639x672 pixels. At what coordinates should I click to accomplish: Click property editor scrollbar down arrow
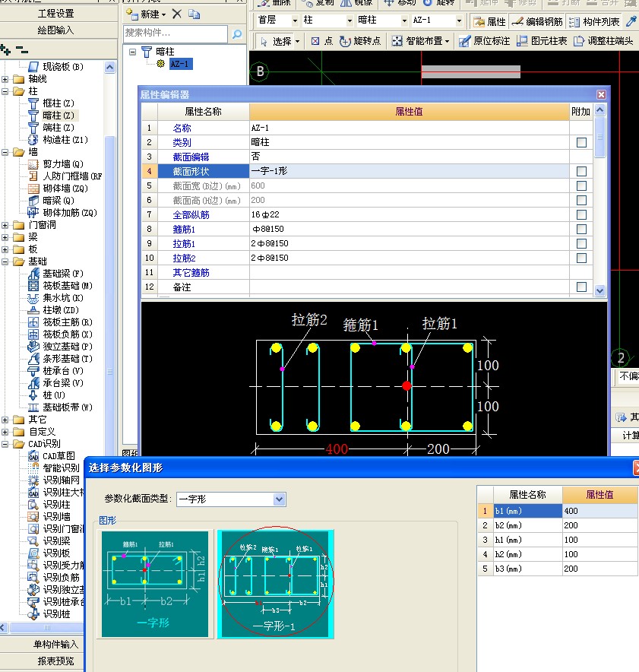(x=599, y=290)
